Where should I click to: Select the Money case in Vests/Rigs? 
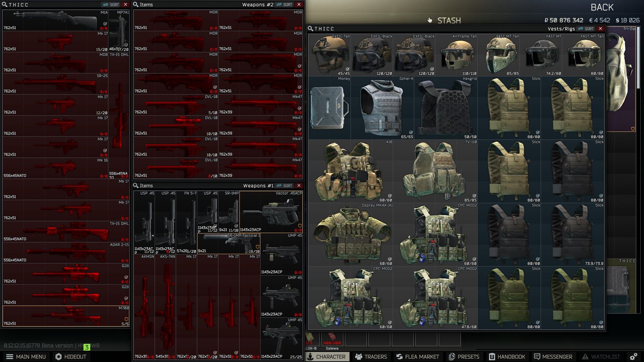click(x=329, y=108)
